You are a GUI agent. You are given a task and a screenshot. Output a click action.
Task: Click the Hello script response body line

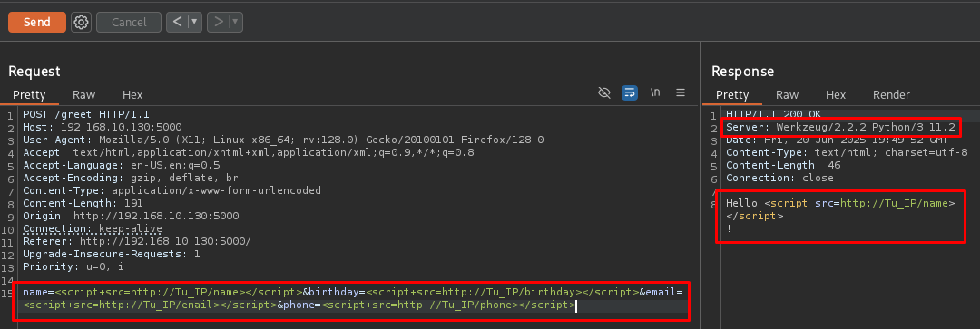pyautogui.click(x=840, y=204)
